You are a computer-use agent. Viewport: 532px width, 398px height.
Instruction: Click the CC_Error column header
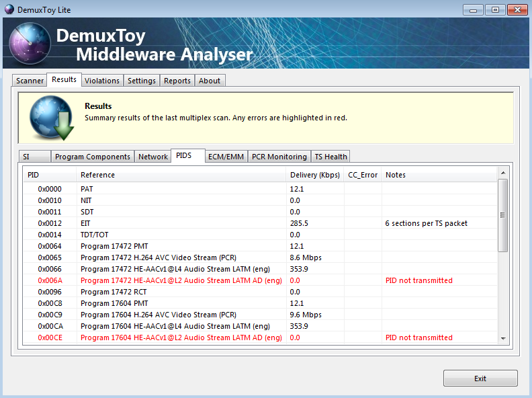[363, 175]
